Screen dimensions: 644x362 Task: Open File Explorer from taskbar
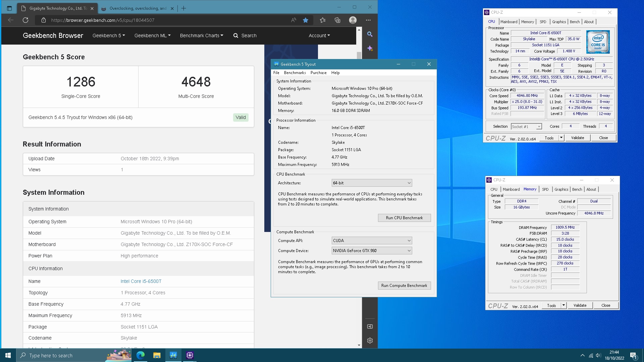pyautogui.click(x=157, y=355)
